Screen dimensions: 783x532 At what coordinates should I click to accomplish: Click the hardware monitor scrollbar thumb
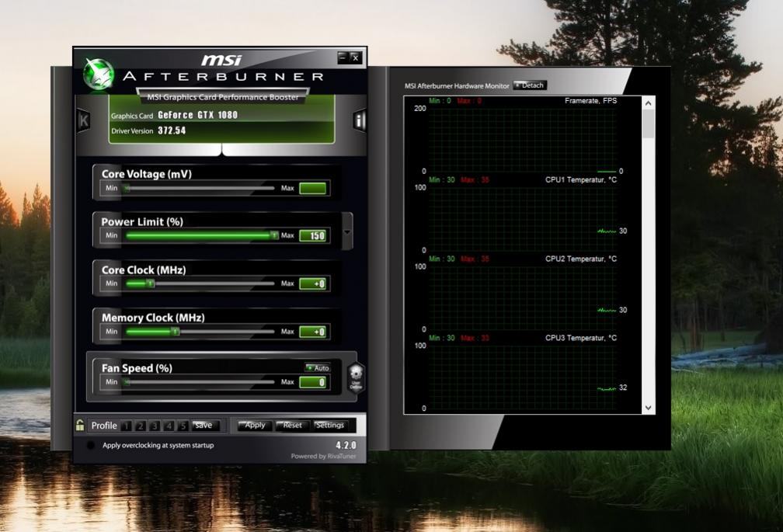point(648,123)
